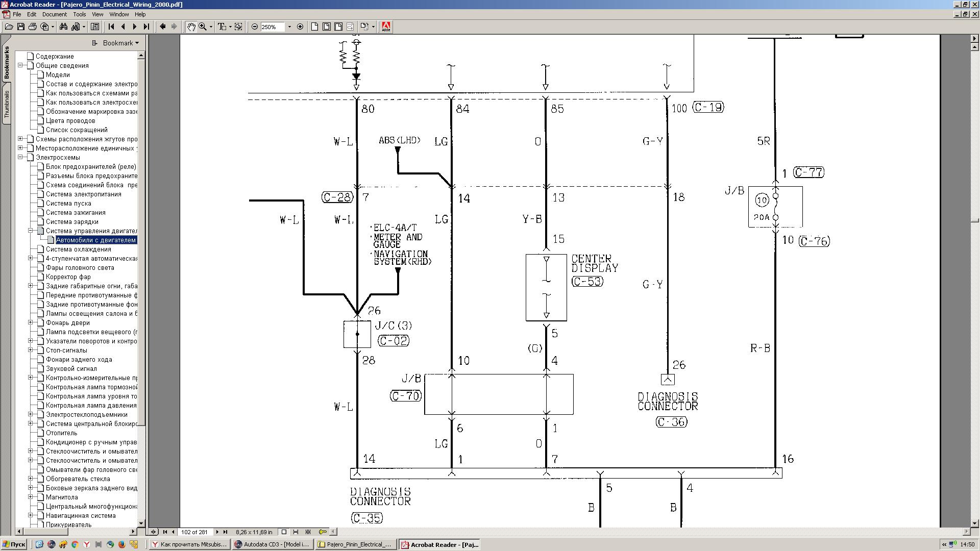Collapse the Электросхемы bookmark tree node
Image resolution: width=980 pixels, height=551 pixels.
[x=20, y=157]
